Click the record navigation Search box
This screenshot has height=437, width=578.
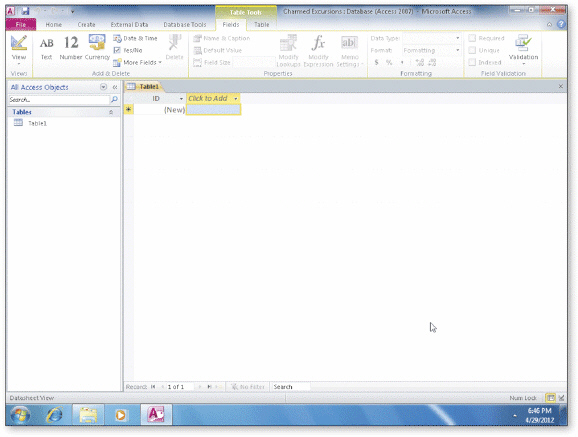(291, 387)
